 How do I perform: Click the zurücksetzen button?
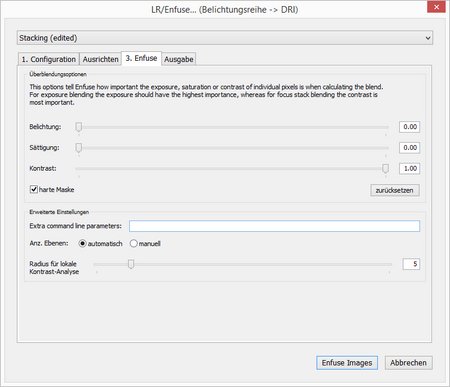[395, 190]
